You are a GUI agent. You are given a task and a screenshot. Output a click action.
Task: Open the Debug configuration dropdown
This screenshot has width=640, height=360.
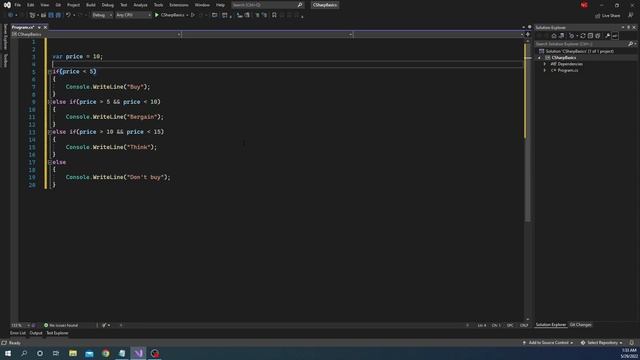(102, 15)
